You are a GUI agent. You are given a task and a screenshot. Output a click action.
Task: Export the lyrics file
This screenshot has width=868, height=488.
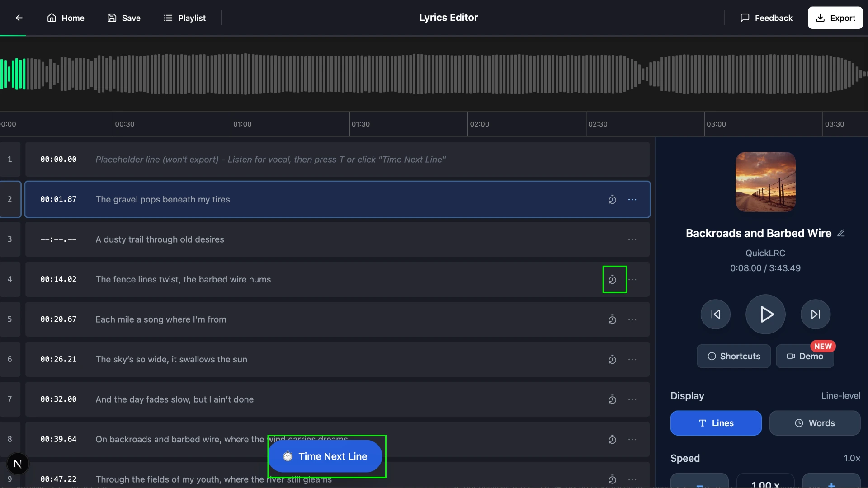point(835,18)
